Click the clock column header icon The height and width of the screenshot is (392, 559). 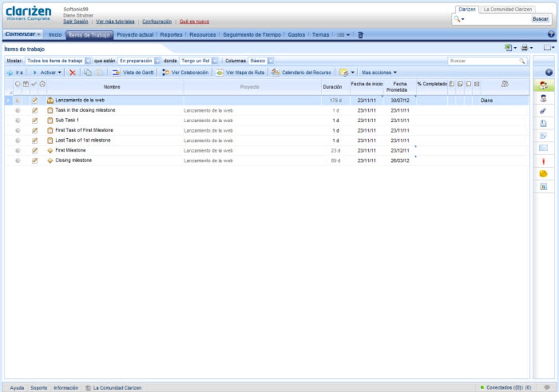(42, 84)
